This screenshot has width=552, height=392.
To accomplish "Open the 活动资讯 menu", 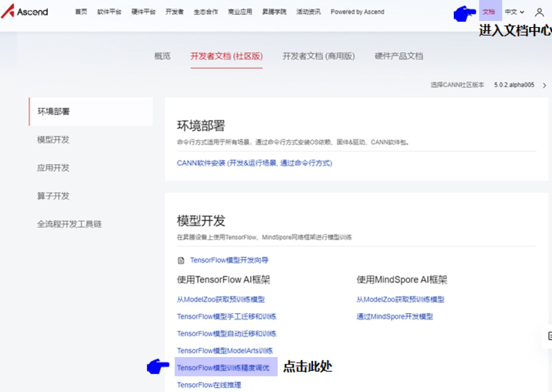I will (308, 12).
